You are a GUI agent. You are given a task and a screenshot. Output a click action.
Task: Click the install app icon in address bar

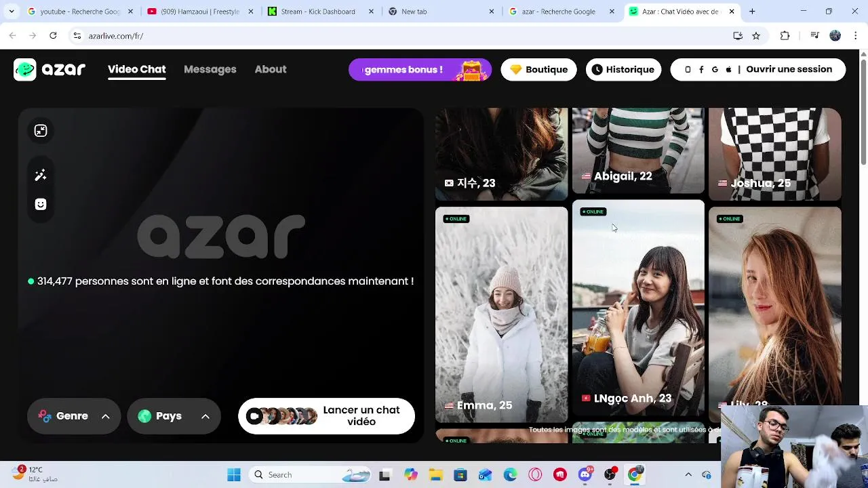tap(738, 36)
